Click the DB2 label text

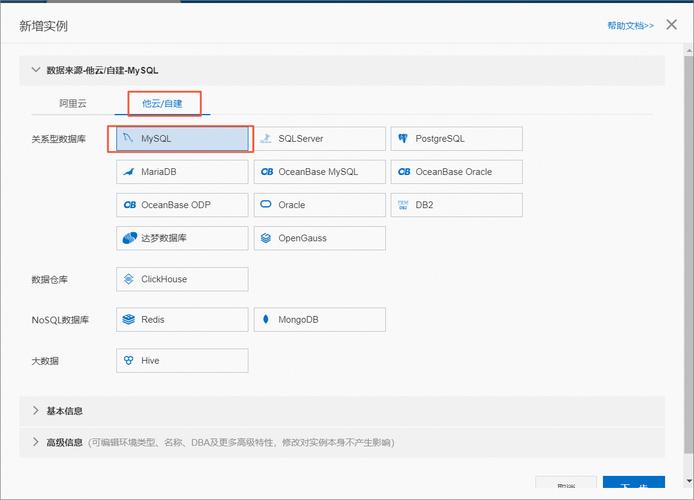click(424, 205)
